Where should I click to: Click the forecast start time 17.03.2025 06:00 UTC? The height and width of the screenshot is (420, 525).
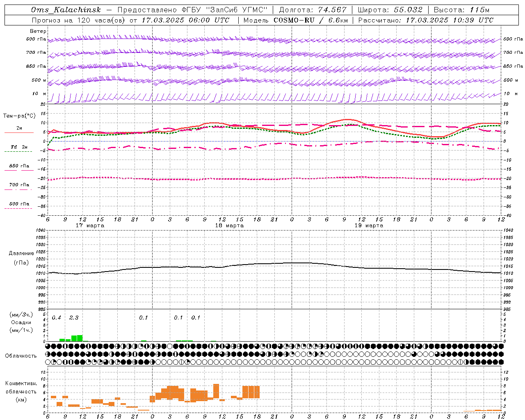point(185,20)
